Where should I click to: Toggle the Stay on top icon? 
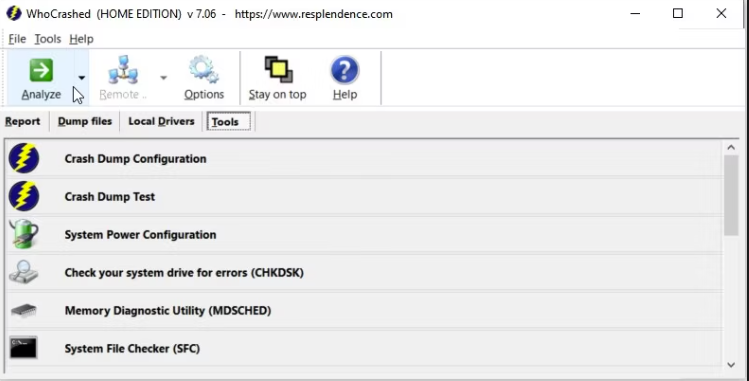[x=278, y=70]
